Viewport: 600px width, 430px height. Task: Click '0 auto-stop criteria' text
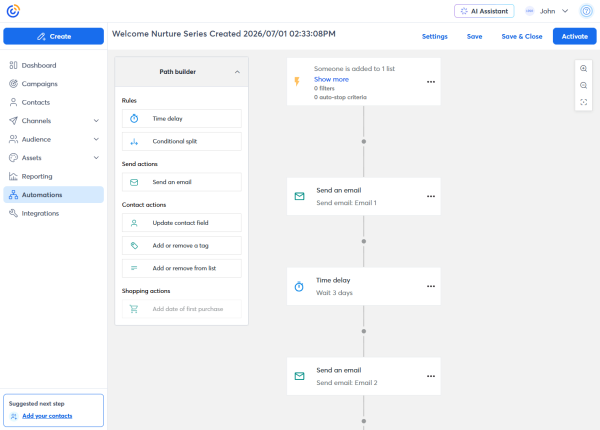point(340,97)
